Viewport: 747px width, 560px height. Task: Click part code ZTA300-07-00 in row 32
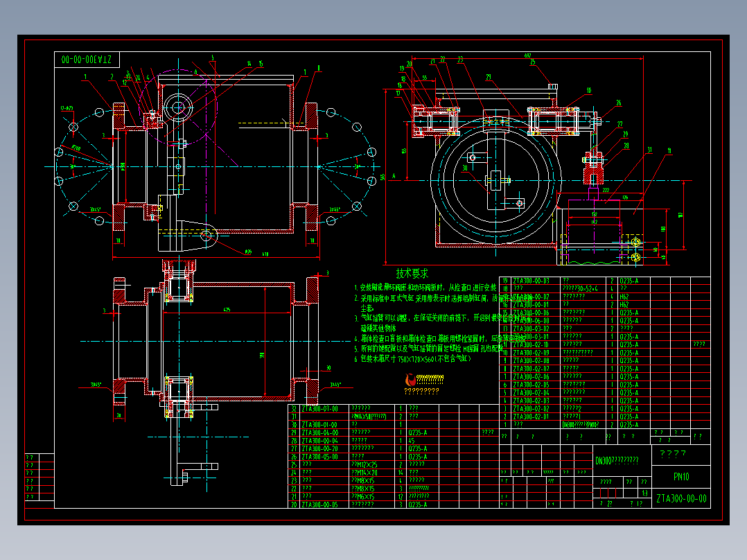coord(319,408)
